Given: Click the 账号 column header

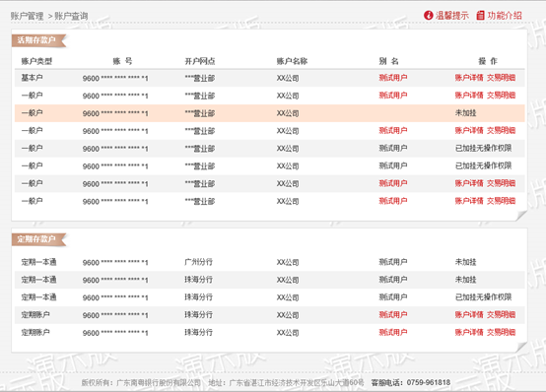Looking at the screenshot, I should coord(122,61).
